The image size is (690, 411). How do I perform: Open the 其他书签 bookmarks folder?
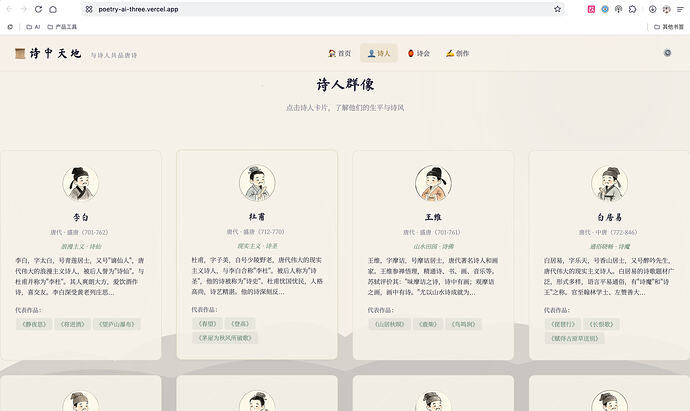pos(669,27)
